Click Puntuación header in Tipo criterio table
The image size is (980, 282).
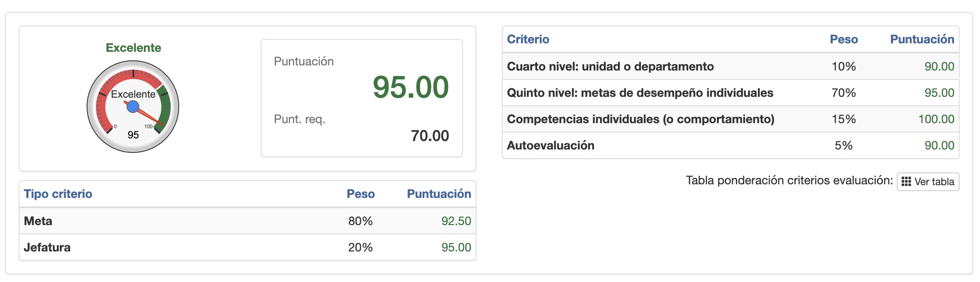(439, 194)
